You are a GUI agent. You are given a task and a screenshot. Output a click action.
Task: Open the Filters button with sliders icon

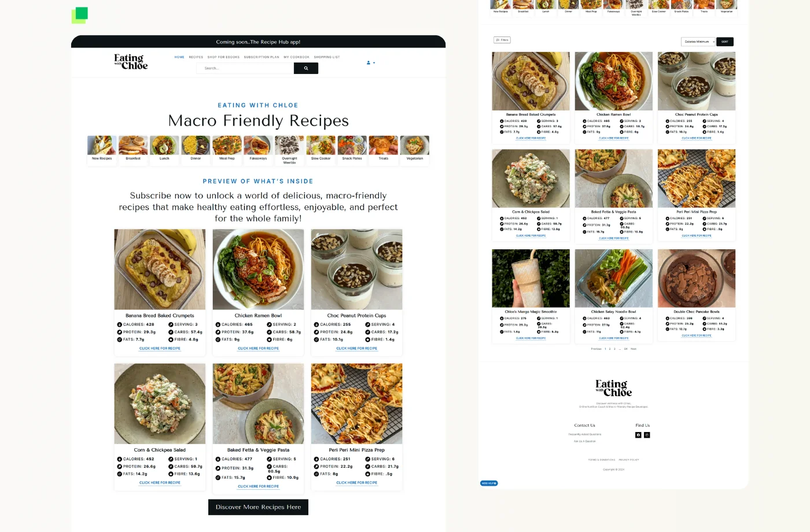(502, 40)
